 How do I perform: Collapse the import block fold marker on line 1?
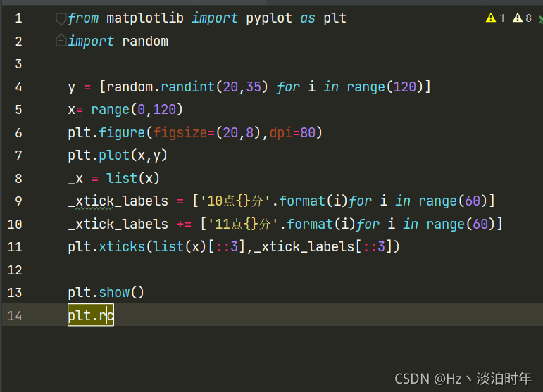pos(61,18)
